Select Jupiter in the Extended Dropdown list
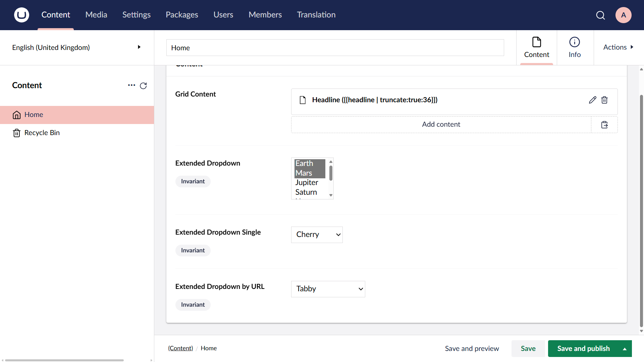The width and height of the screenshot is (644, 362). tap(307, 183)
